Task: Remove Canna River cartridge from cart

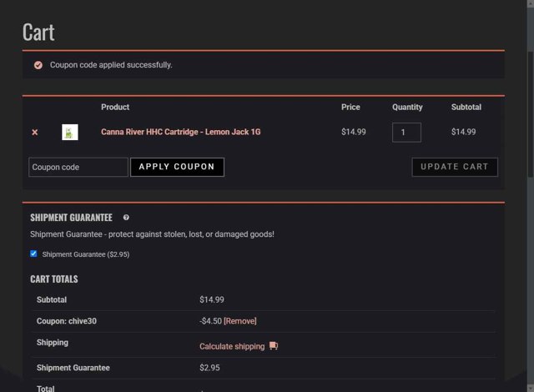Action: point(35,132)
